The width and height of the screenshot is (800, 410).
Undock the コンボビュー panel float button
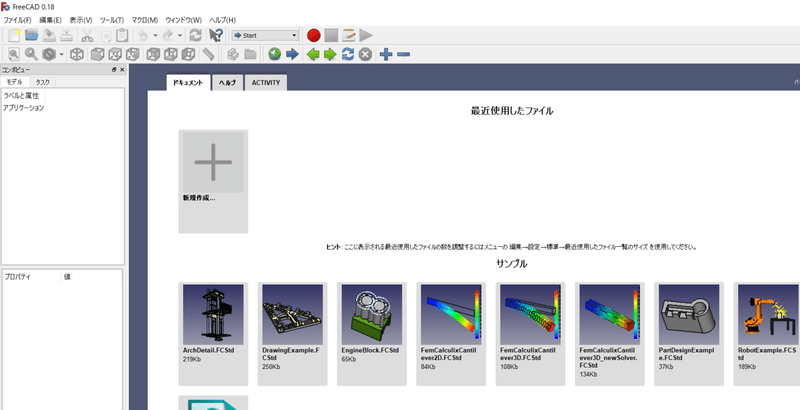114,70
